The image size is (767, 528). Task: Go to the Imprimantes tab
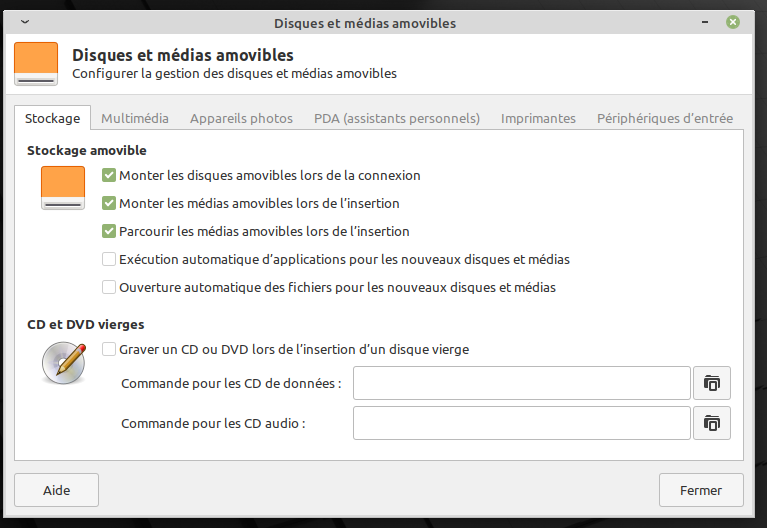coord(538,118)
